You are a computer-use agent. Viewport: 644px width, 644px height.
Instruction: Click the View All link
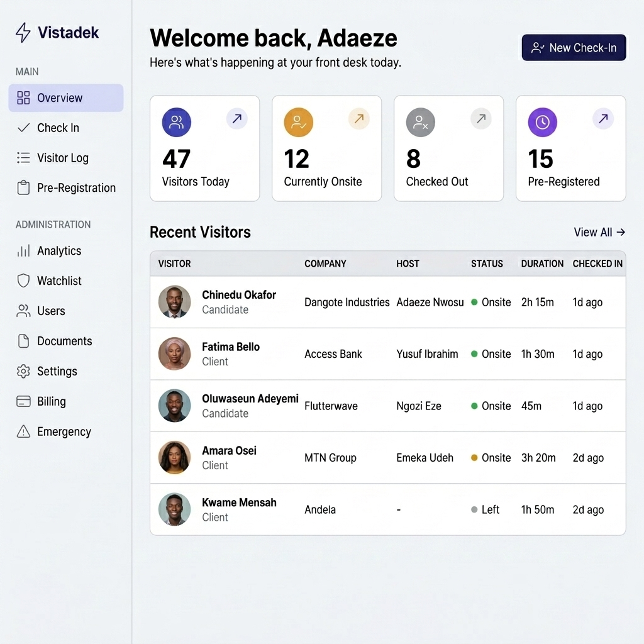coord(599,232)
